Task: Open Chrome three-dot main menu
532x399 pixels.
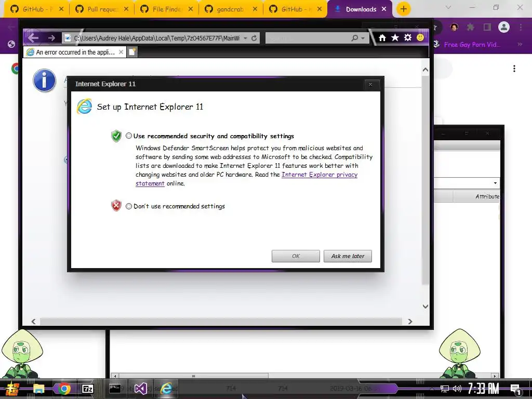Action: [x=521, y=27]
